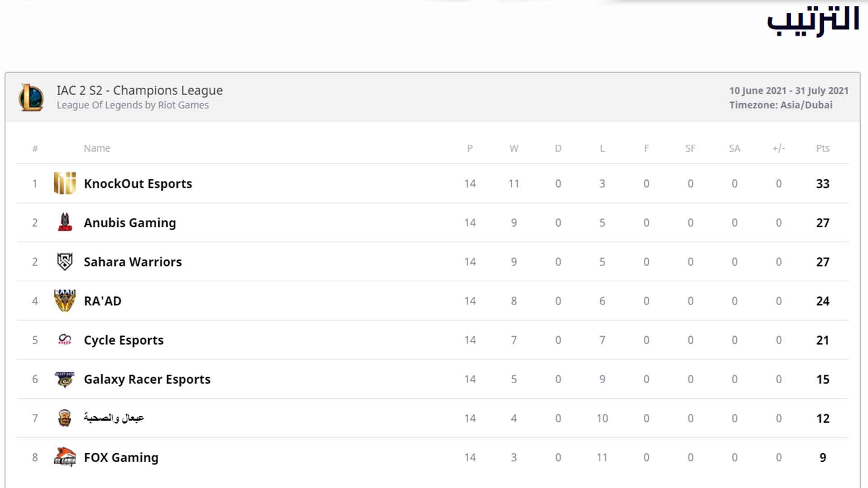The width and height of the screenshot is (868, 488).
Task: Open the IAC 2 S2 - Champions League title
Action: (140, 90)
